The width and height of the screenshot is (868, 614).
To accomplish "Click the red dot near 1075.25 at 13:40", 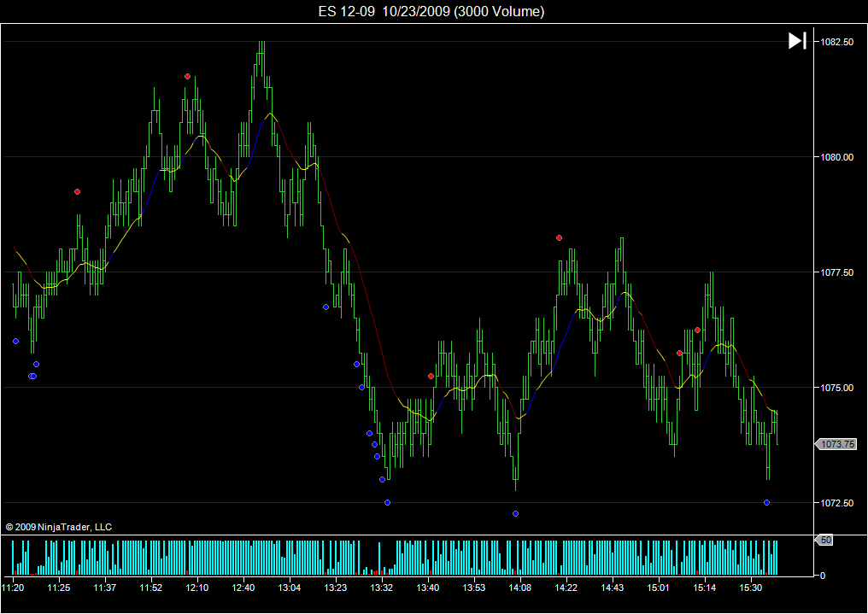I will [x=431, y=376].
